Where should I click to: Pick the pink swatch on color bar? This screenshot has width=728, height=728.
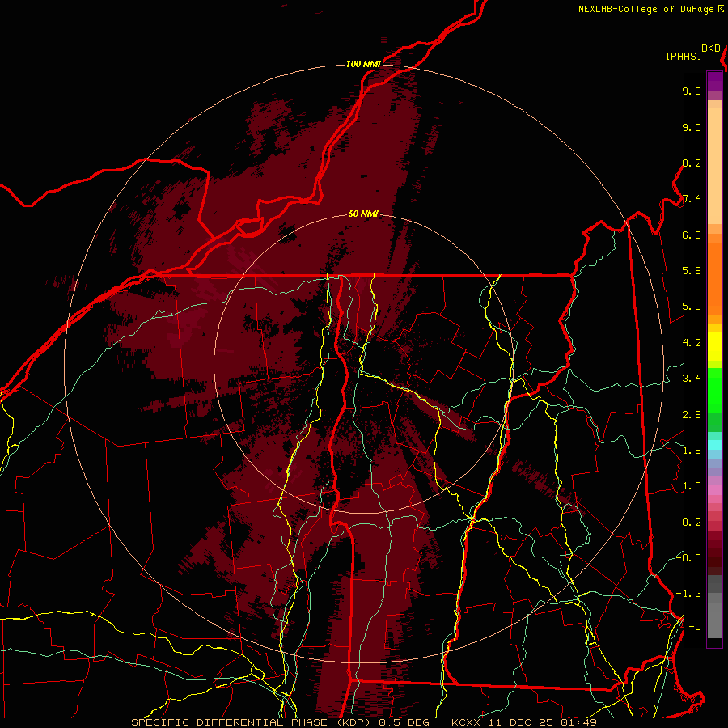[714, 490]
